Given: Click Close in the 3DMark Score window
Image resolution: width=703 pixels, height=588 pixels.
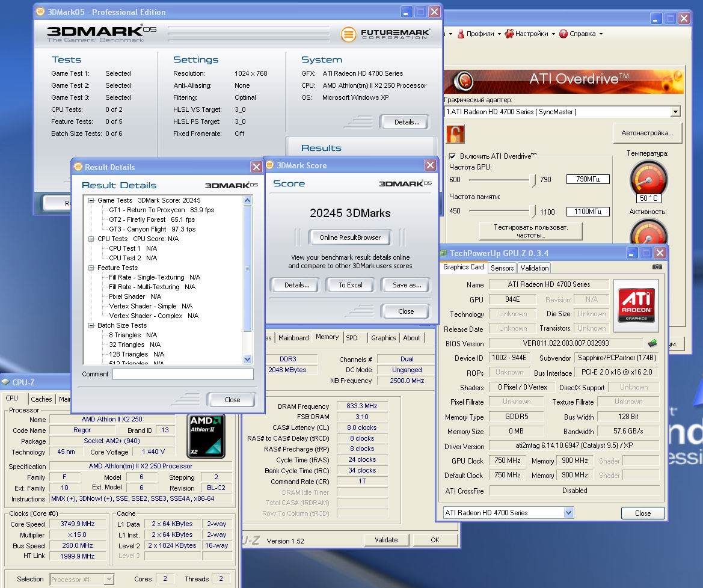Looking at the screenshot, I should (406, 311).
